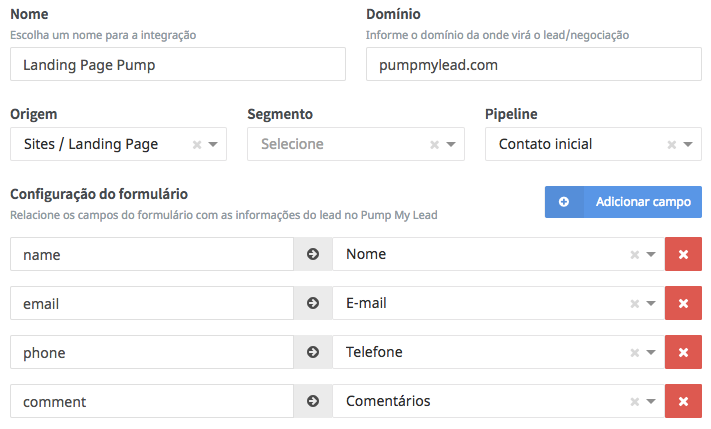
Task: Clear the Nome mapping selection x icon
Action: (x=634, y=254)
